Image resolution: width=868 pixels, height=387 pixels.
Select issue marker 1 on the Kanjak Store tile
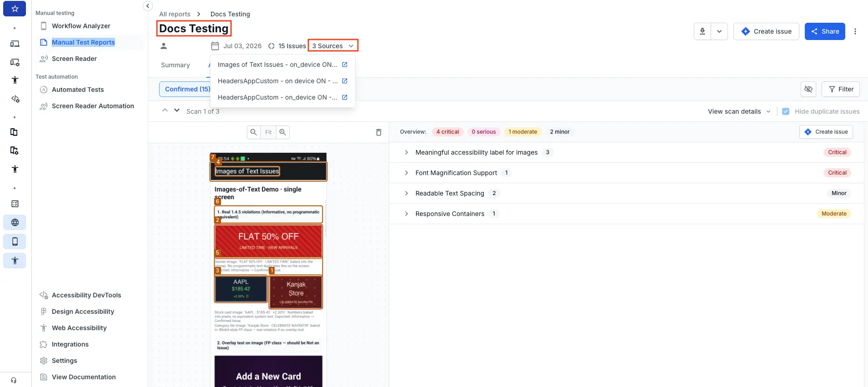pyautogui.click(x=272, y=271)
